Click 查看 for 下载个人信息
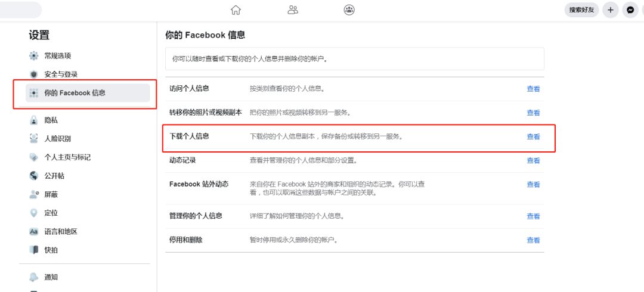 (x=533, y=136)
